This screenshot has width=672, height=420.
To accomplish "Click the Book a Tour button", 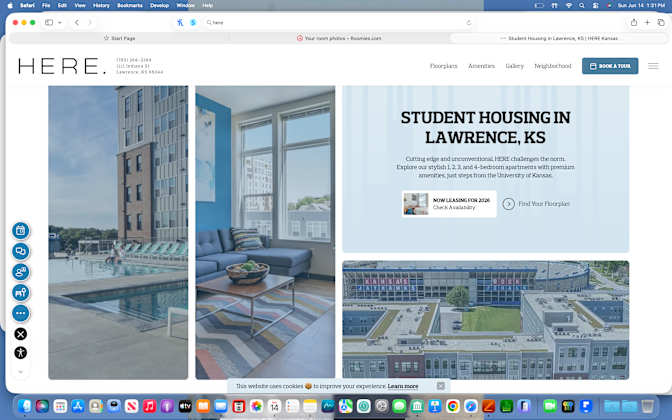I will point(610,66).
